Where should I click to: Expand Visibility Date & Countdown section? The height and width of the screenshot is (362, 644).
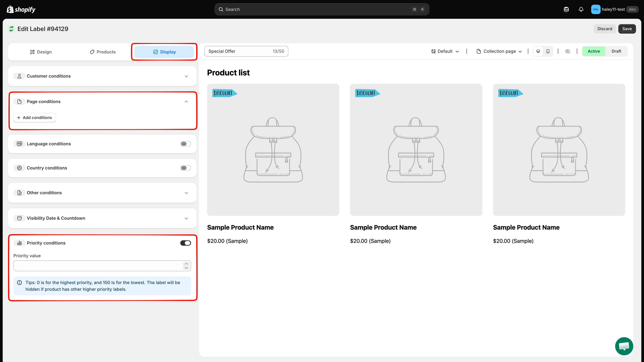coord(186,218)
